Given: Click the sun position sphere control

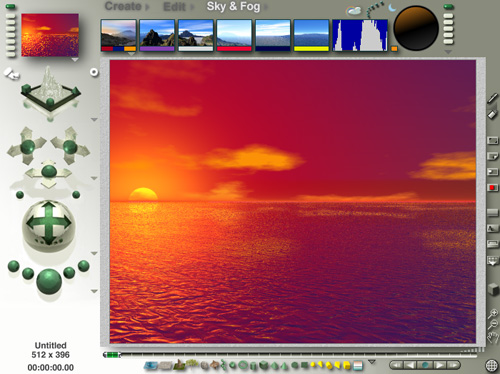Looking at the screenshot, I should pos(416,28).
